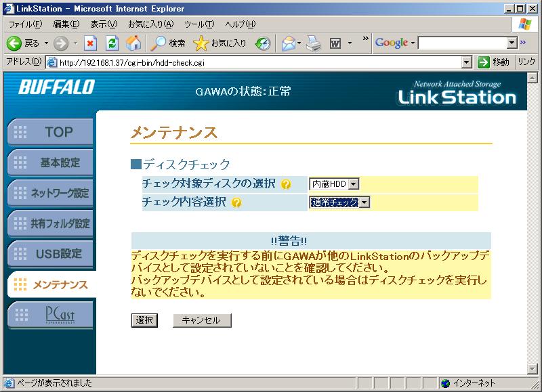Click the BUFFALO logo
Viewport: 542px width, 392px height.
[57, 87]
